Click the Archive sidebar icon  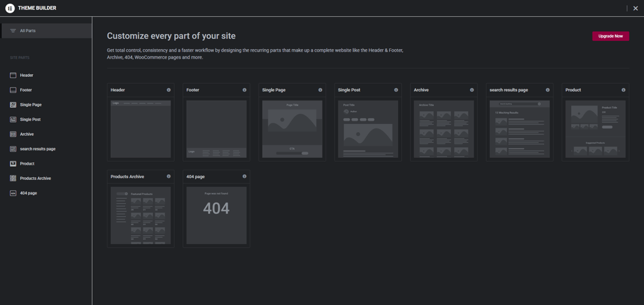tap(13, 134)
